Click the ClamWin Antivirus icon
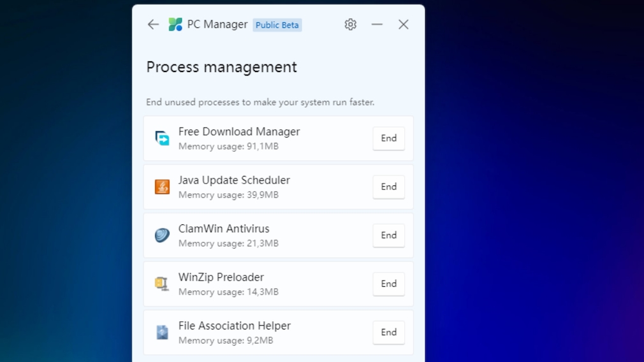The image size is (644, 362). 163,235
